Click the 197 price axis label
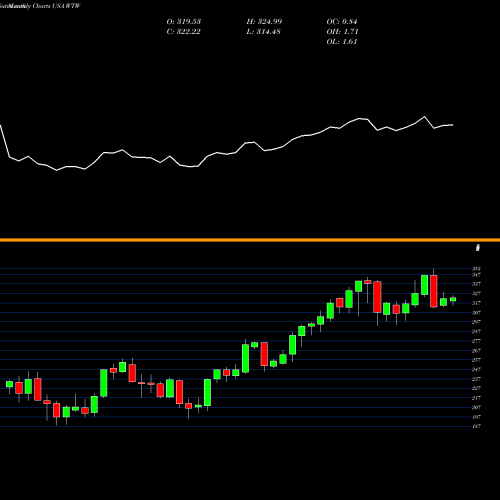This screenshot has width=500, height=500. (x=476, y=417)
